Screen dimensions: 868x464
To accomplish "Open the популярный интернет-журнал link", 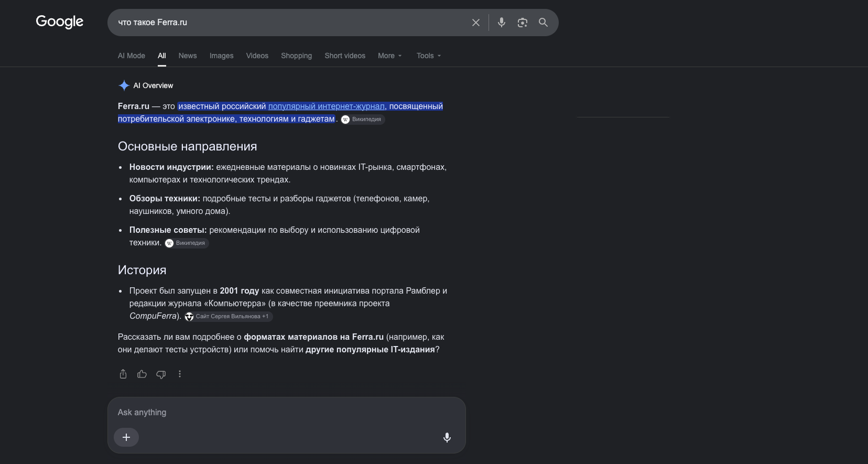I will click(x=326, y=106).
